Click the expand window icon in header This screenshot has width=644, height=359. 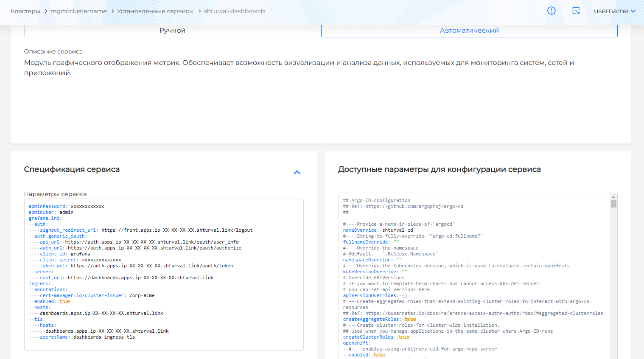click(576, 11)
